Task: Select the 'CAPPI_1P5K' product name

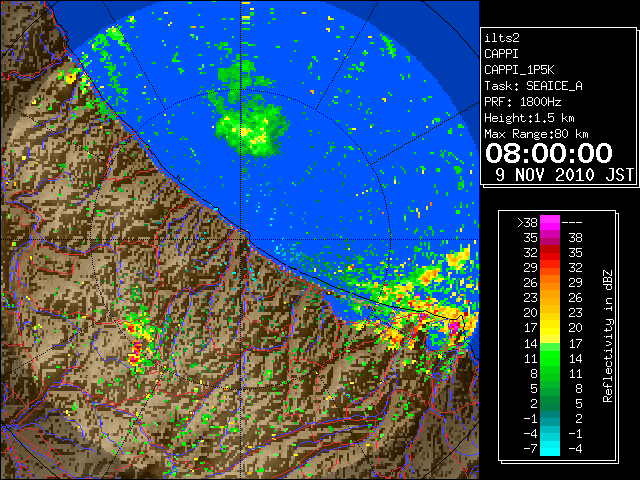Action: [x=519, y=70]
